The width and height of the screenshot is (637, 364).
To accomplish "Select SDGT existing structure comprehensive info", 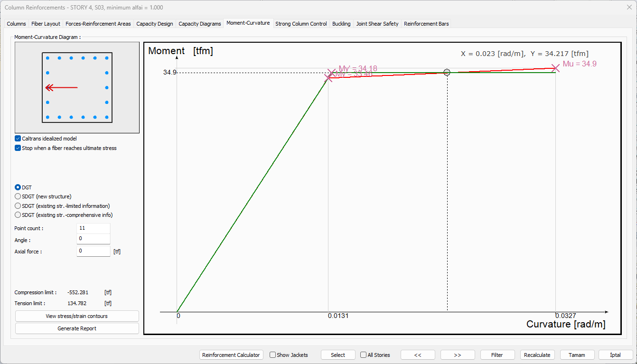I will [x=18, y=215].
